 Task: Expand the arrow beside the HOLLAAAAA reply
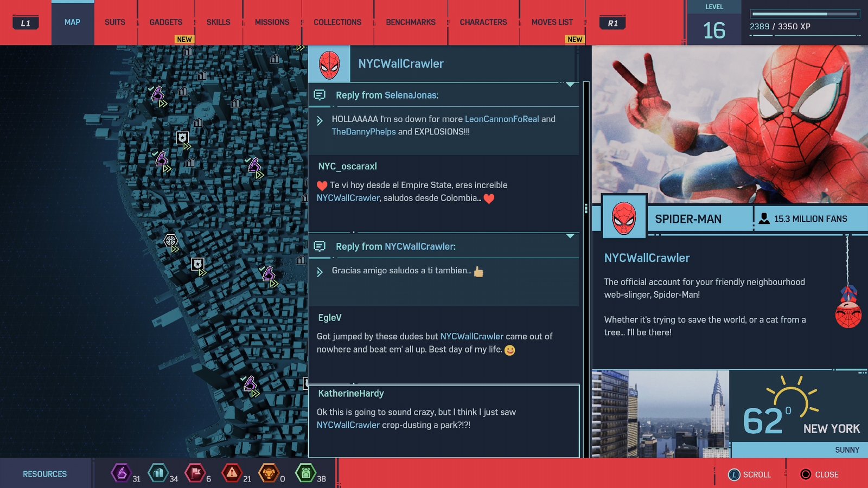tap(320, 121)
